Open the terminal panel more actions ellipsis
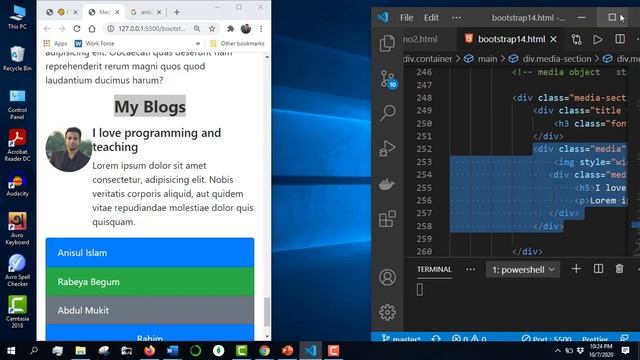The height and width of the screenshot is (360, 640). coord(470,269)
